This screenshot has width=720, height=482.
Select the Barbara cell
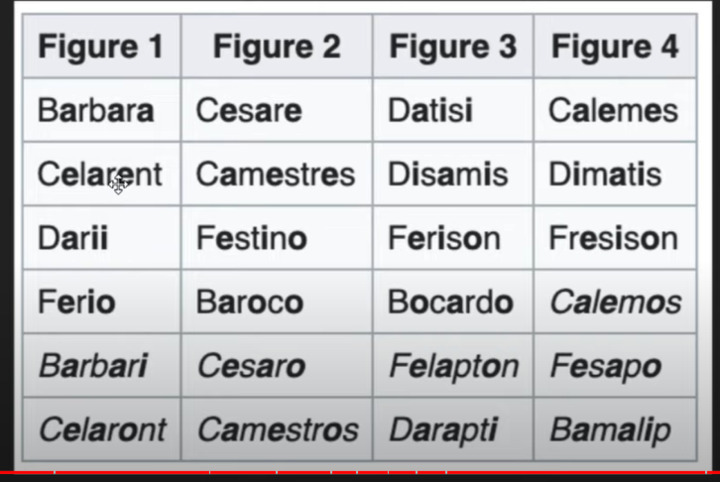tap(96, 110)
